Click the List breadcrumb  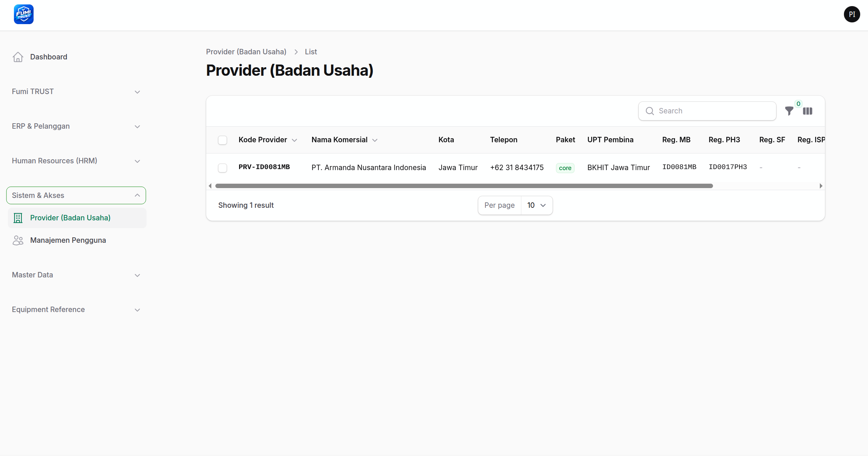[x=311, y=52]
